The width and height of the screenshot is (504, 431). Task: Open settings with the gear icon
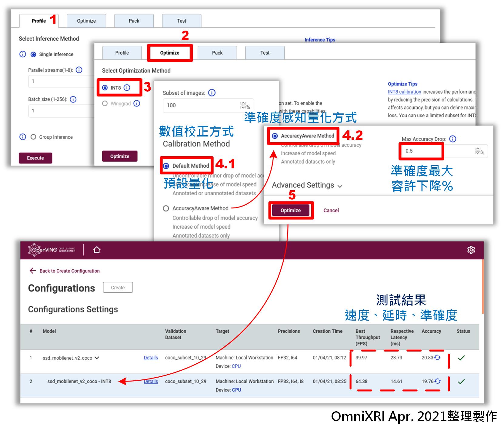click(471, 250)
